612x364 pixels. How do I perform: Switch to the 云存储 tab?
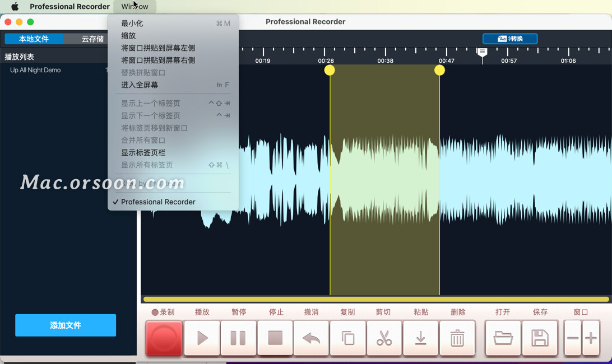[x=92, y=39]
